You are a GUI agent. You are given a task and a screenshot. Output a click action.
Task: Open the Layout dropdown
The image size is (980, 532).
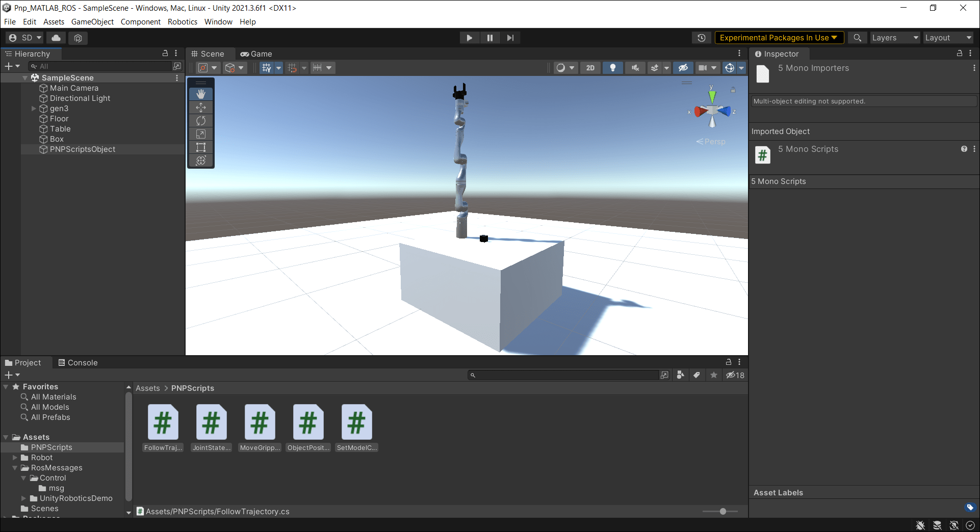(x=948, y=38)
